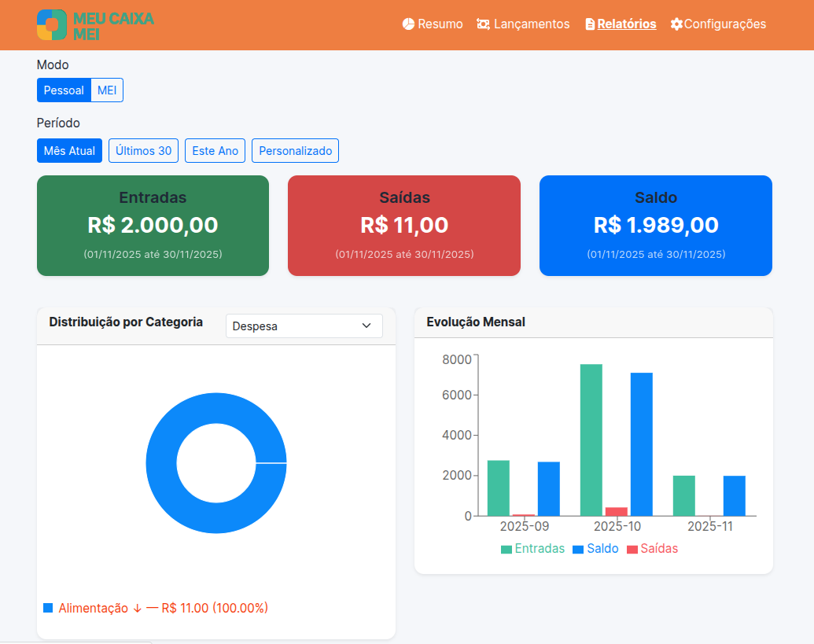The width and height of the screenshot is (814, 644).
Task: Toggle the red Saídas legend marker
Action: [x=632, y=549]
